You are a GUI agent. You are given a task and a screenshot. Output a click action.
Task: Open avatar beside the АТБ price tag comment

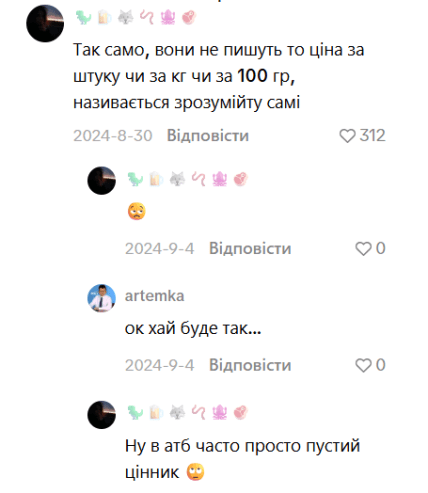tap(102, 415)
